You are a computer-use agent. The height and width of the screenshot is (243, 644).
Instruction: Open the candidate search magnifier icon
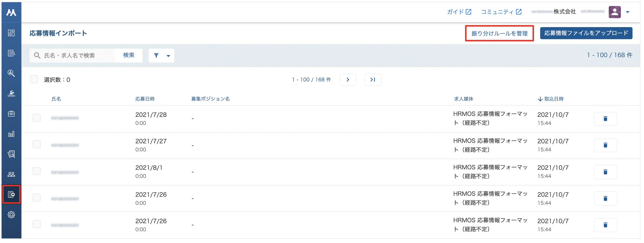[11, 73]
